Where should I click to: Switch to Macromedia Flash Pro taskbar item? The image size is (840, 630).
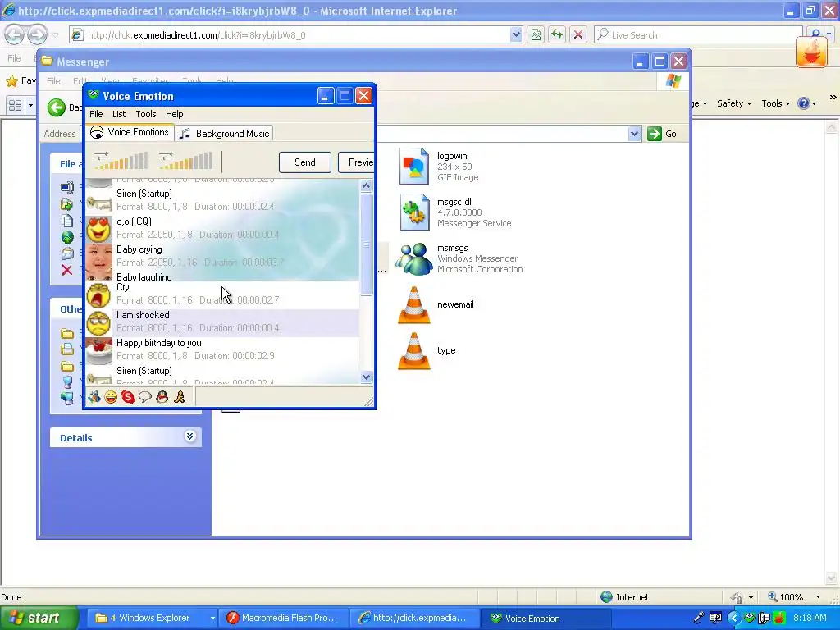pos(284,618)
